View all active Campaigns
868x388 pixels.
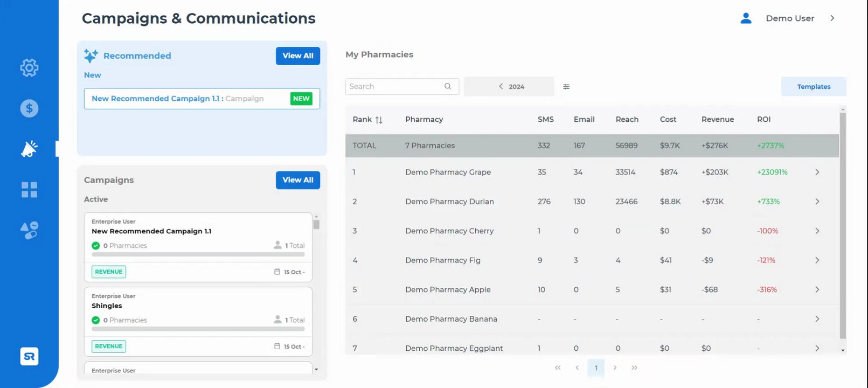[297, 180]
